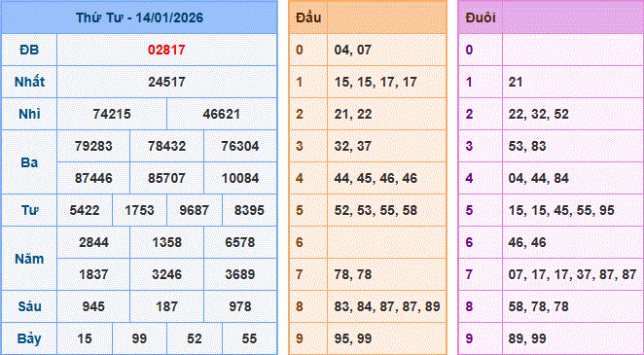Select sixth prize number 978

point(240,306)
